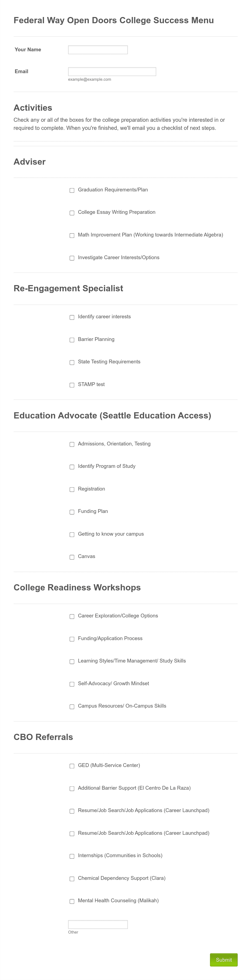Check Identify career interests

[x=72, y=317]
